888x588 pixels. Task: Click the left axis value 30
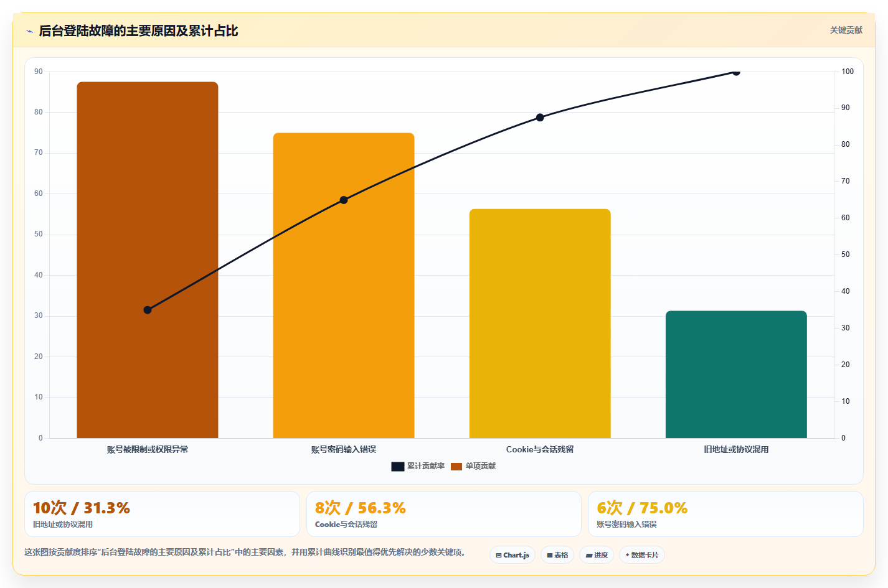pyautogui.click(x=39, y=315)
